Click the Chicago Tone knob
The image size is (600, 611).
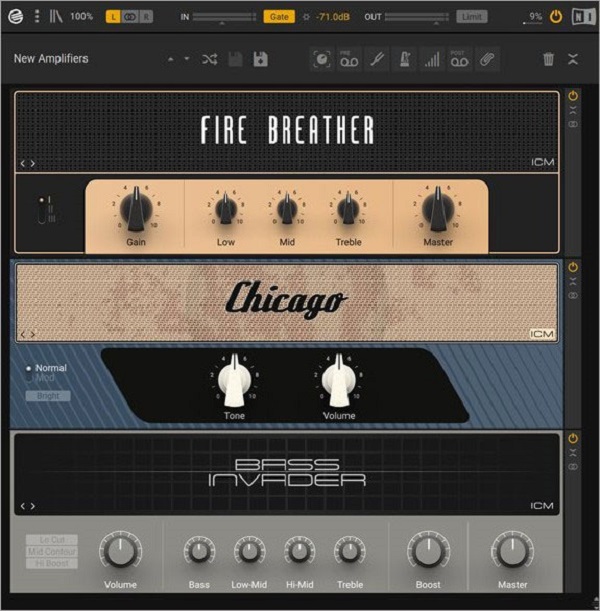[x=235, y=381]
